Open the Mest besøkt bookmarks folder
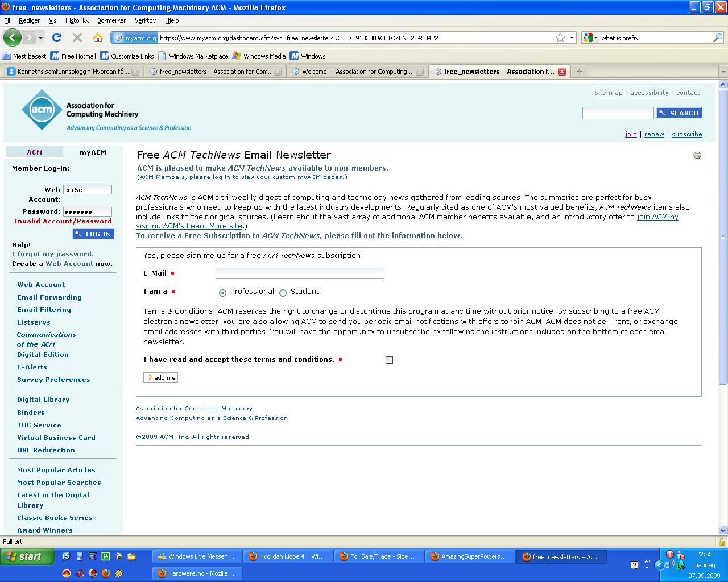The height and width of the screenshot is (582, 728). point(24,56)
